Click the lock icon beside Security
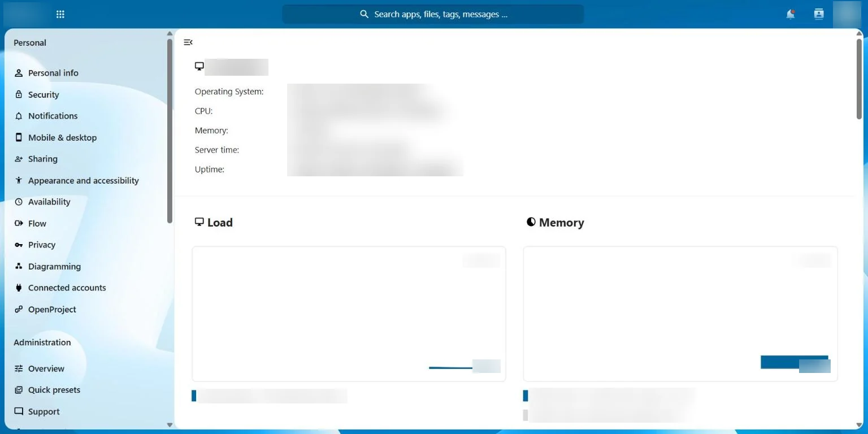Viewport: 868px width, 434px height. click(19, 94)
